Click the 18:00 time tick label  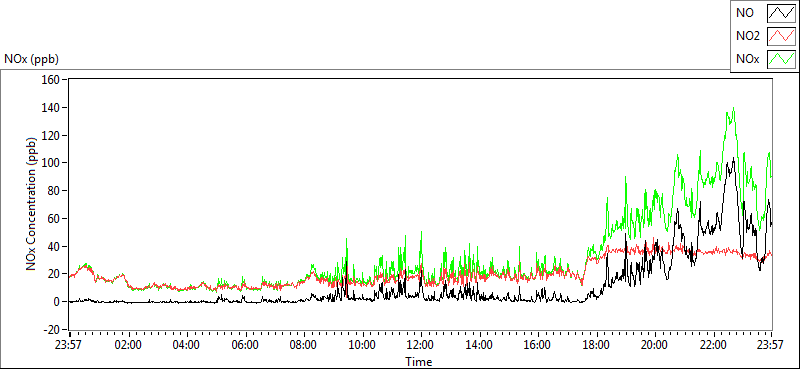pos(596,344)
